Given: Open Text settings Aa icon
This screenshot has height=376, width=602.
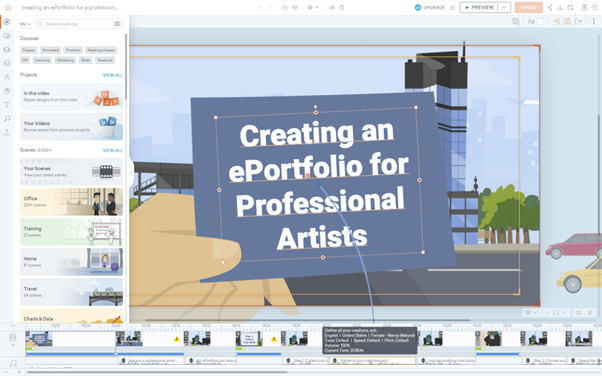Looking at the screenshot, I should (x=531, y=22).
